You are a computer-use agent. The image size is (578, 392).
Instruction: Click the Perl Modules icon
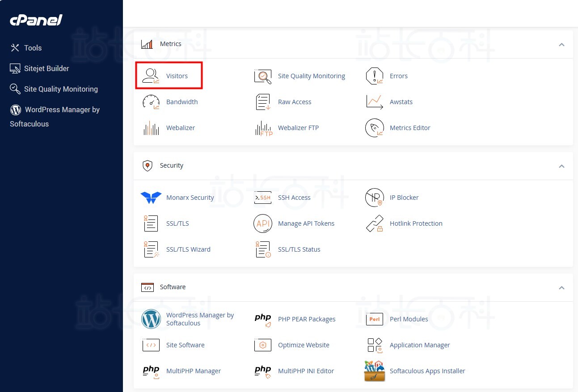[x=375, y=319]
